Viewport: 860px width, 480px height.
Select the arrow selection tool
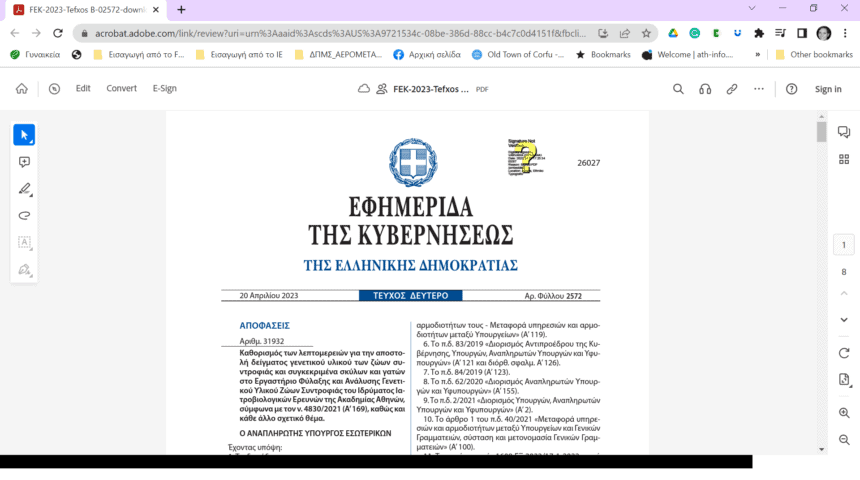24,135
